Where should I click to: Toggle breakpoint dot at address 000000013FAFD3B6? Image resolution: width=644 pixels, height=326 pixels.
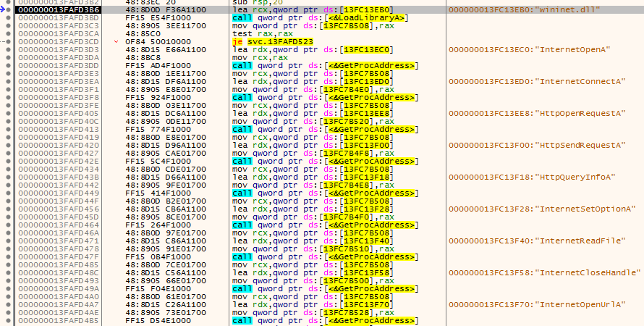tap(8, 10)
